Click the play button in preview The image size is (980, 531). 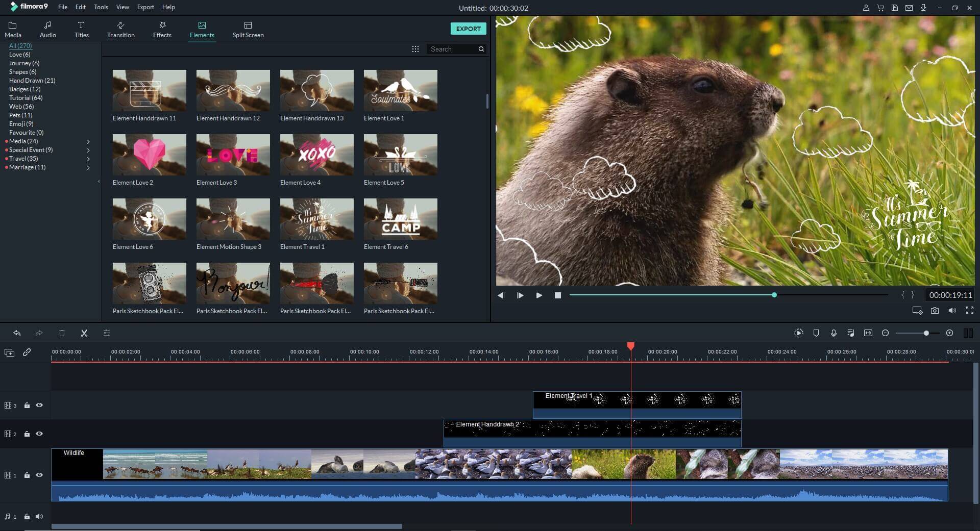(539, 295)
